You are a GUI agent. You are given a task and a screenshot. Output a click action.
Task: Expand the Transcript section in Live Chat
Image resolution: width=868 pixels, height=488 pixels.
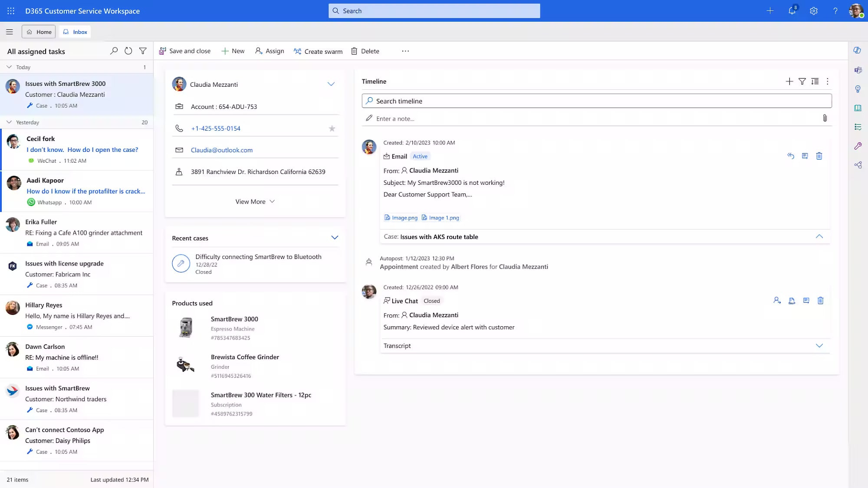(x=820, y=346)
